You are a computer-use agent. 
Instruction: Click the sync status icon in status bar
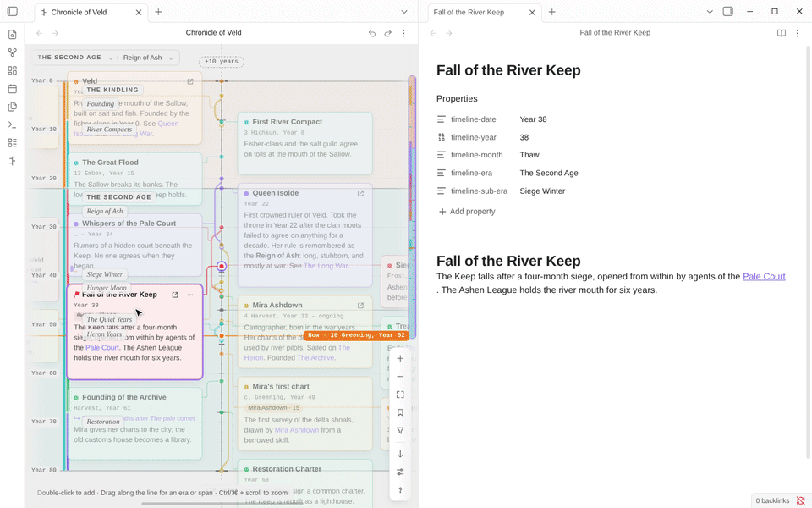801,500
